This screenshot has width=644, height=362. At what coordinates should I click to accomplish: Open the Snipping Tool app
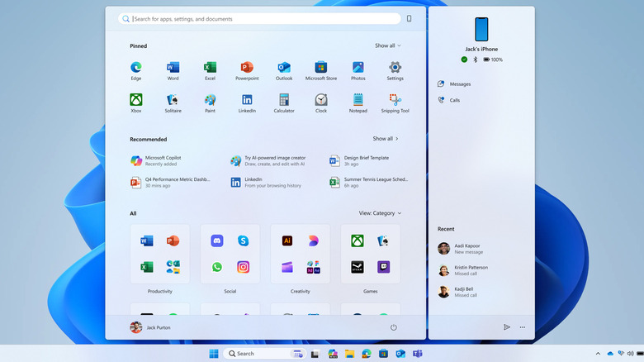[395, 100]
